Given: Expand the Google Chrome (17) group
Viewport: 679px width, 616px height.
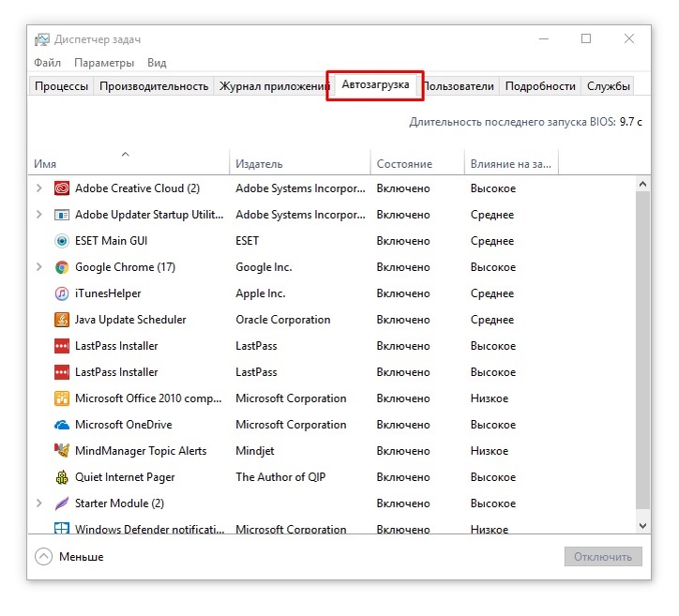Looking at the screenshot, I should (x=39, y=267).
